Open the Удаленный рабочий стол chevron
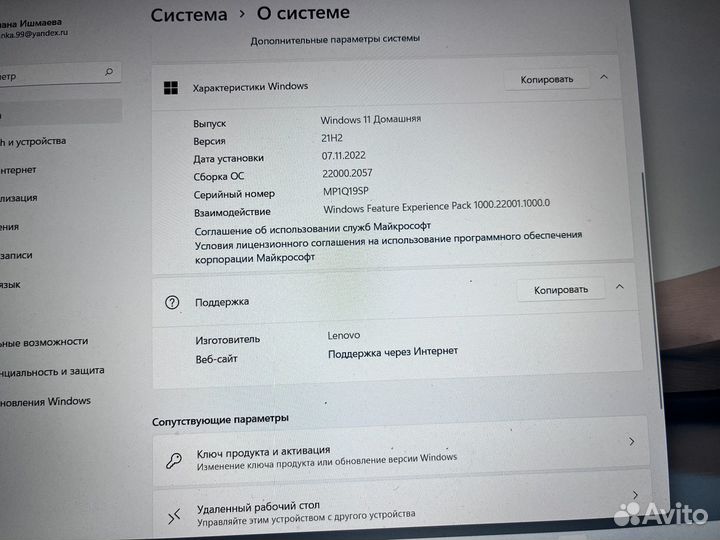720x540 pixels. click(x=635, y=495)
